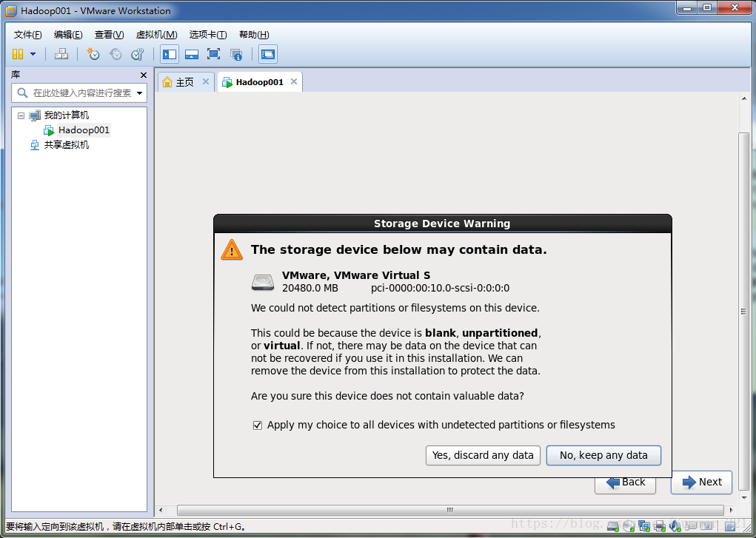
Task: Enter full screen mode icon
Action: [x=213, y=54]
